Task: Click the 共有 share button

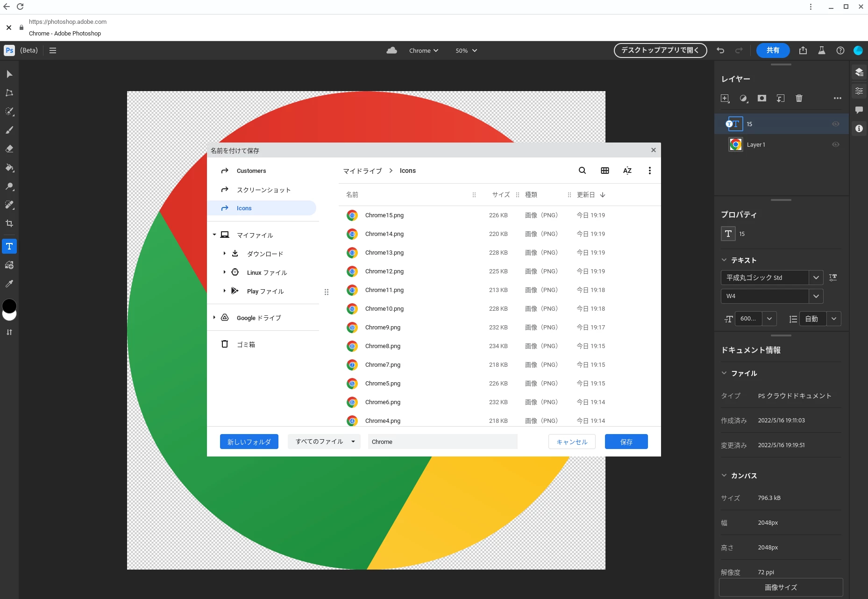Action: click(773, 50)
